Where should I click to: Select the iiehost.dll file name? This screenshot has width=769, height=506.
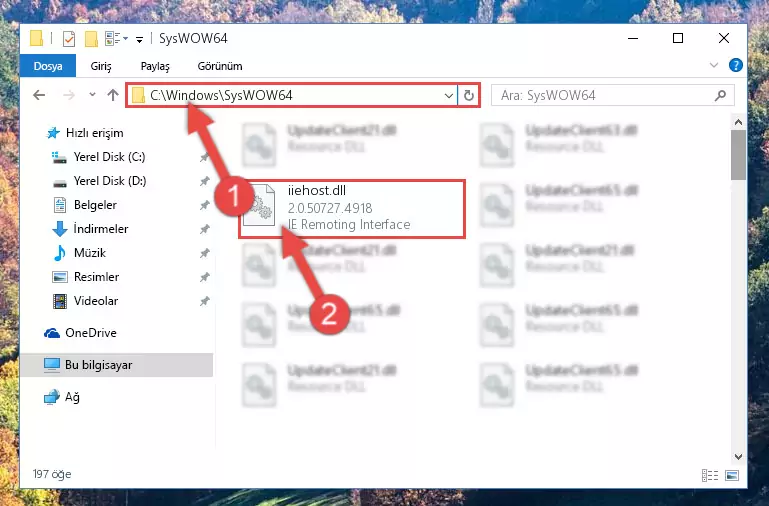pyautogui.click(x=317, y=190)
